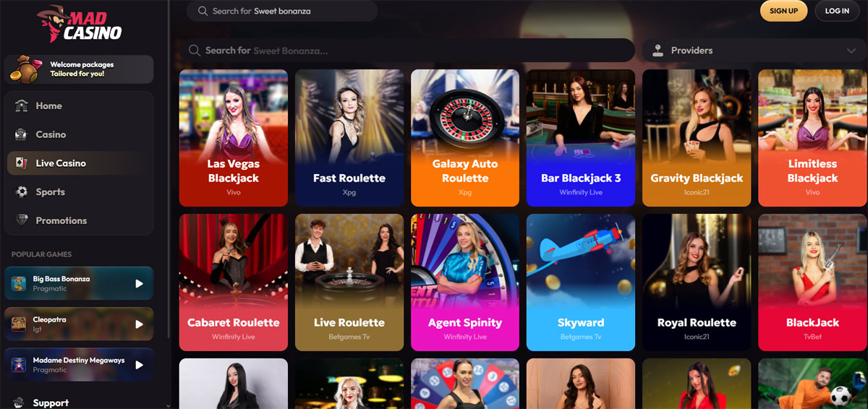Click the Sports soccer ball icon
The image size is (868, 409).
pos(21,192)
